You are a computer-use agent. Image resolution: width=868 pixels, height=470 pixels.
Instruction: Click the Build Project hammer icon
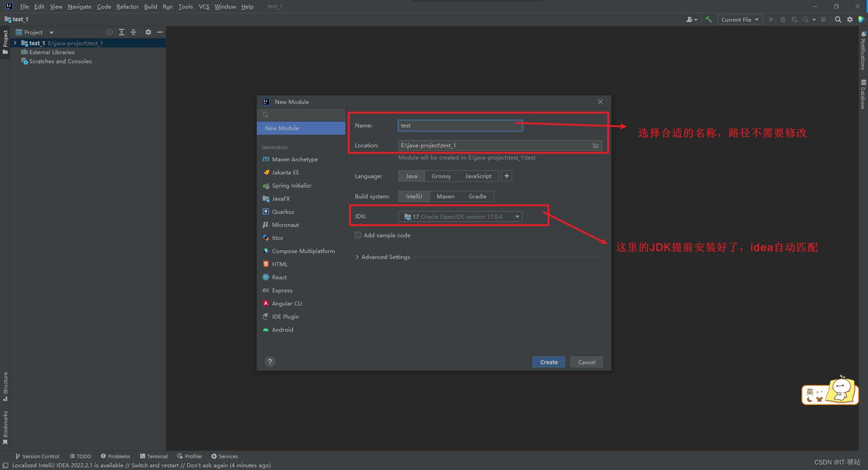click(x=708, y=19)
